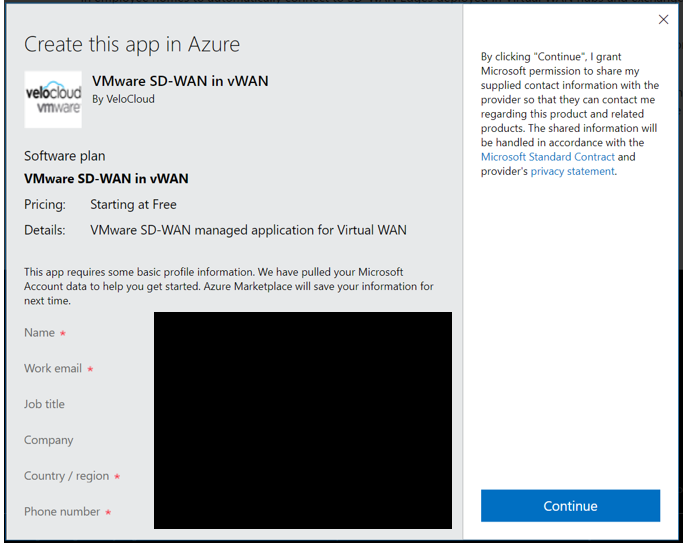685x544 pixels.
Task: Open the provider's privacy statement link
Action: (x=573, y=171)
